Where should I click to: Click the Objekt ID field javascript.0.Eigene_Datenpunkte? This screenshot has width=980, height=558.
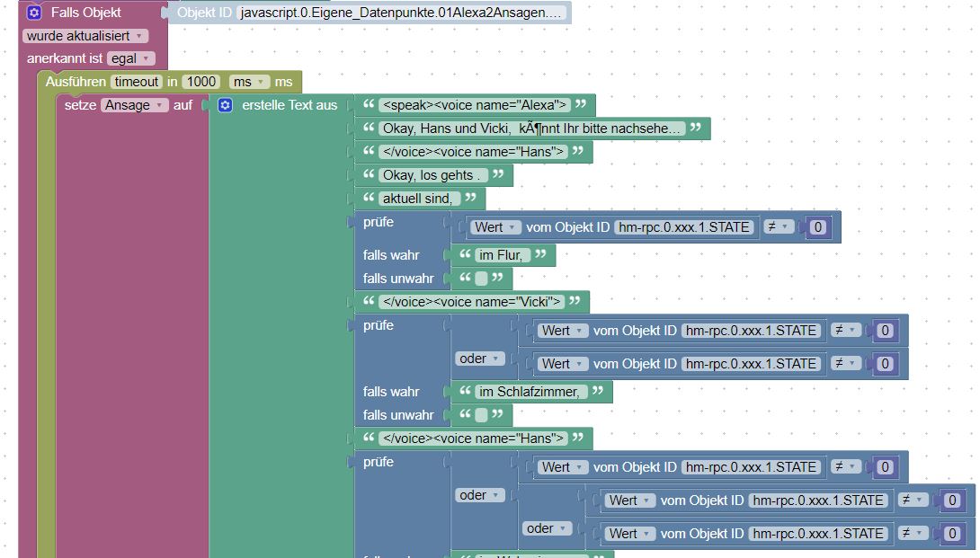click(x=401, y=13)
